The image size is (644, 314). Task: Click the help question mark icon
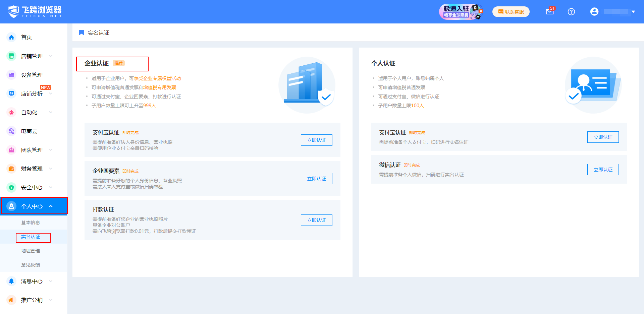(x=571, y=12)
